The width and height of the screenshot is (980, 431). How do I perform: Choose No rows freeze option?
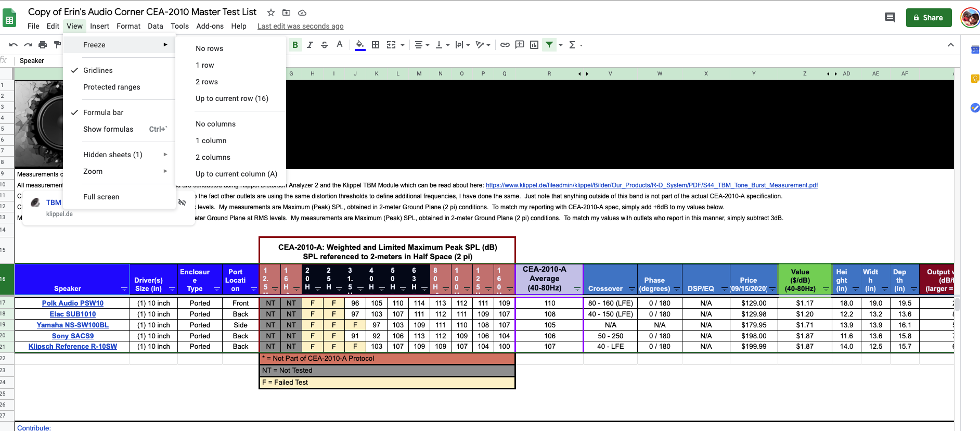[231, 48]
